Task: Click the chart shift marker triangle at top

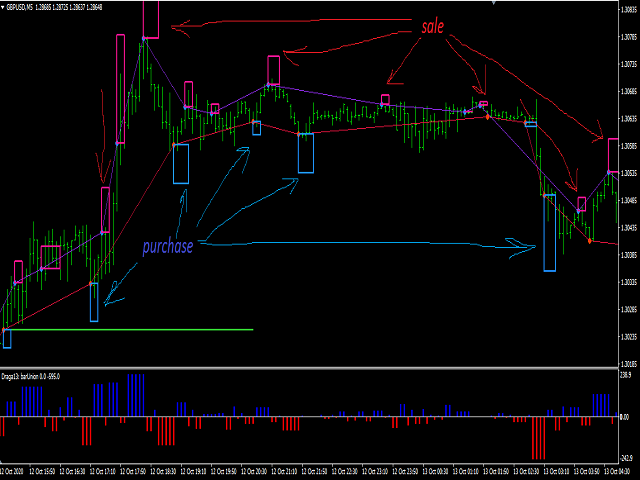Action: 493,3
